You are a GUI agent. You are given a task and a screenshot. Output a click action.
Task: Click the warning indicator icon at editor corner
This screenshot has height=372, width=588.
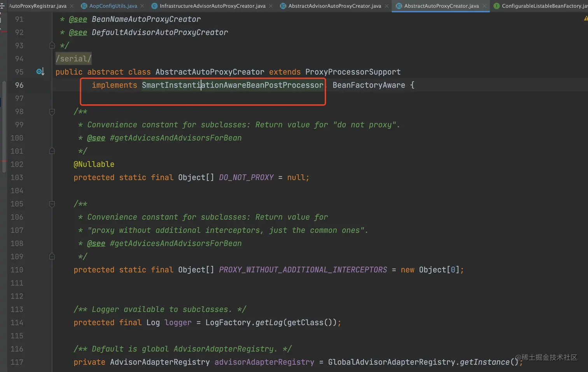pyautogui.click(x=586, y=18)
